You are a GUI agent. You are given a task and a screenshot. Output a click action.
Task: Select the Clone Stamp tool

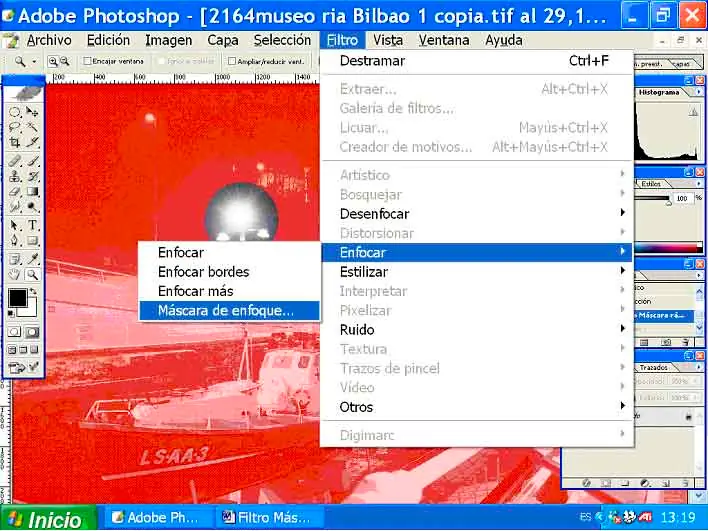coord(15,177)
